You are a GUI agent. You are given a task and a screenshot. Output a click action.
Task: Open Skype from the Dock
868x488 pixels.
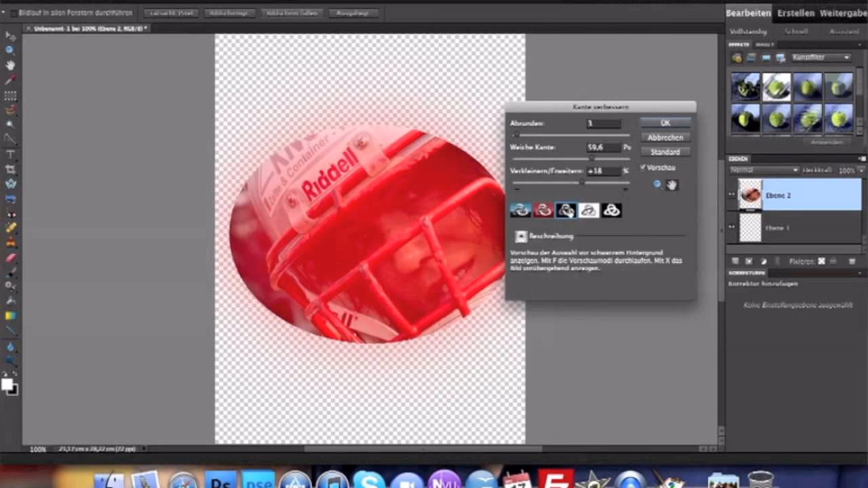click(370, 481)
